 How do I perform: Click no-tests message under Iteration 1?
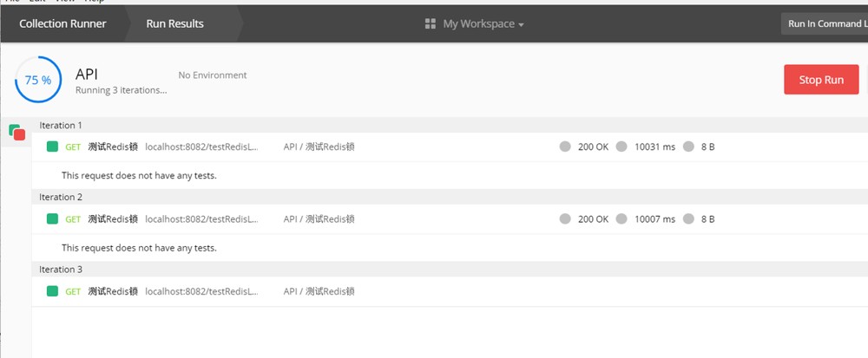139,176
